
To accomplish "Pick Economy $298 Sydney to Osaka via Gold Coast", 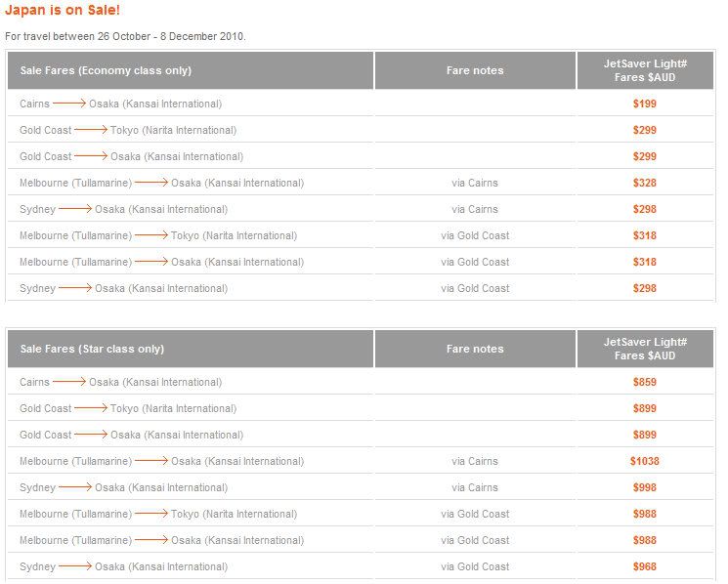I will (x=644, y=288).
